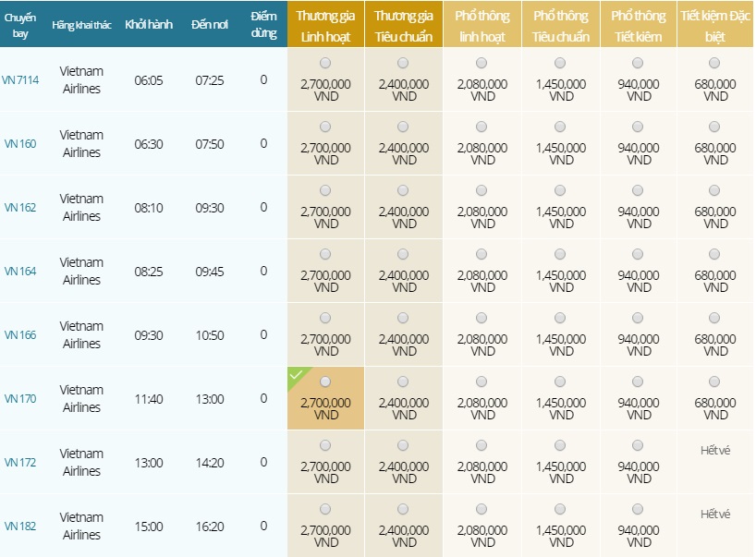This screenshot has width=756, height=557.
Task: Select Phổ thông Tiêu chuẩn fare for VN 166
Action: (x=560, y=318)
